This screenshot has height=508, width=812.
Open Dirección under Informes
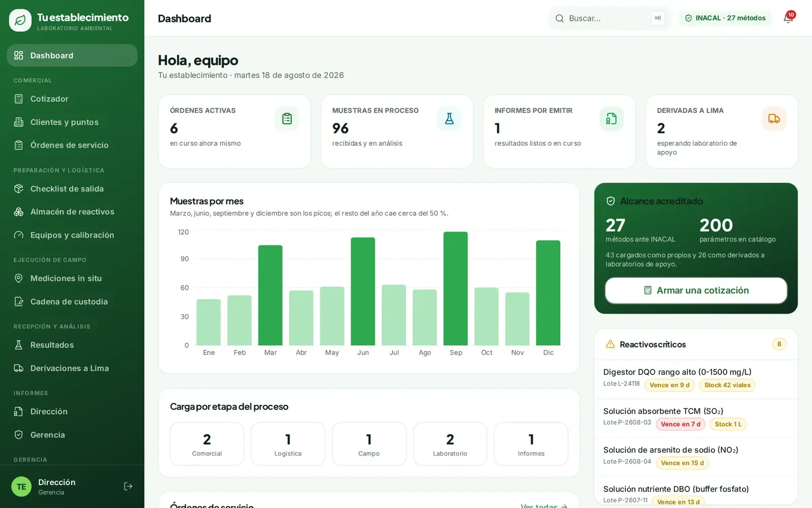point(72,411)
